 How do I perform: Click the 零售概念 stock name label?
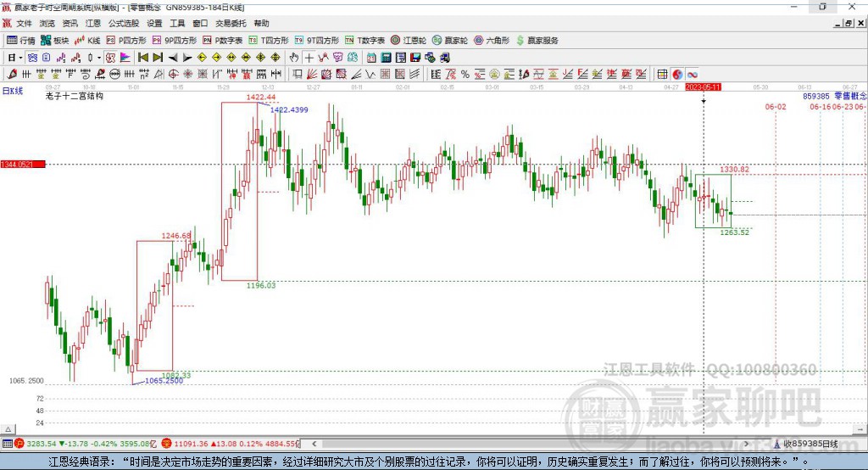point(851,96)
